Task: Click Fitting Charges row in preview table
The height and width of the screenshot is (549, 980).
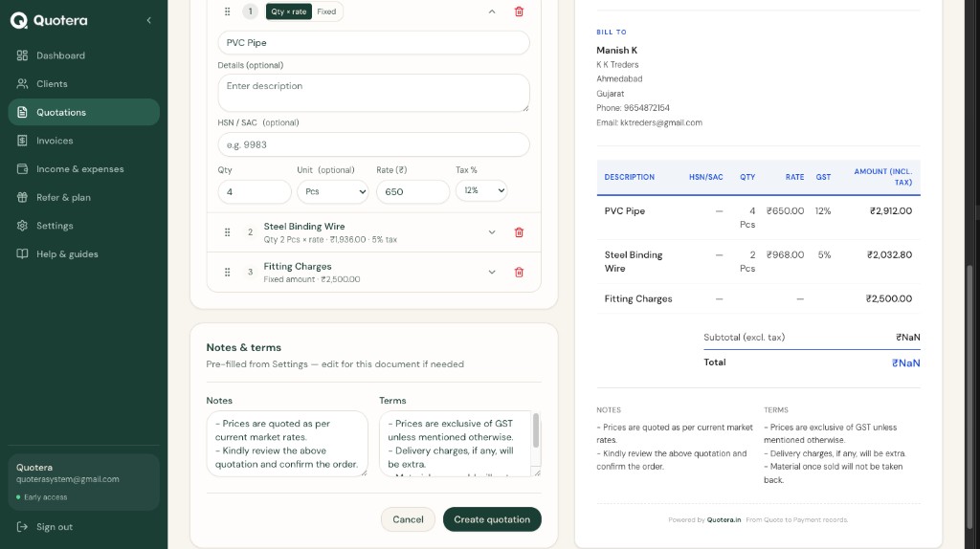Action: coord(758,299)
